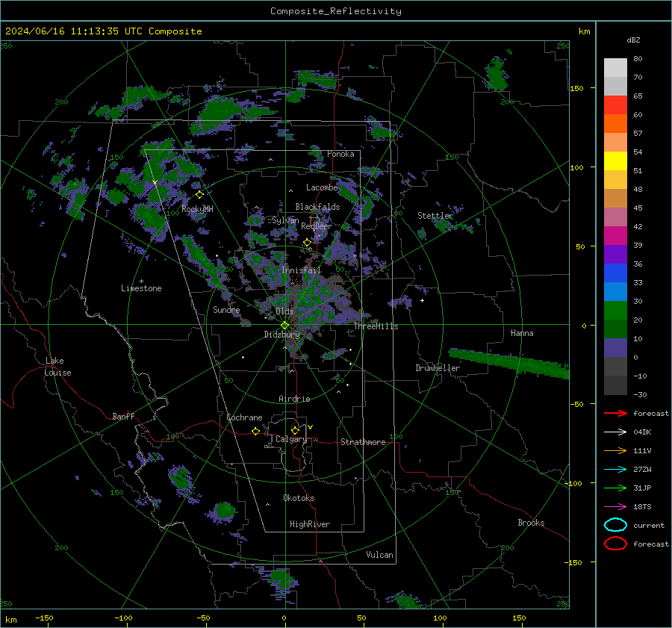The image size is (672, 628).
Task: Click the Lake Louise label
Action: (57, 367)
